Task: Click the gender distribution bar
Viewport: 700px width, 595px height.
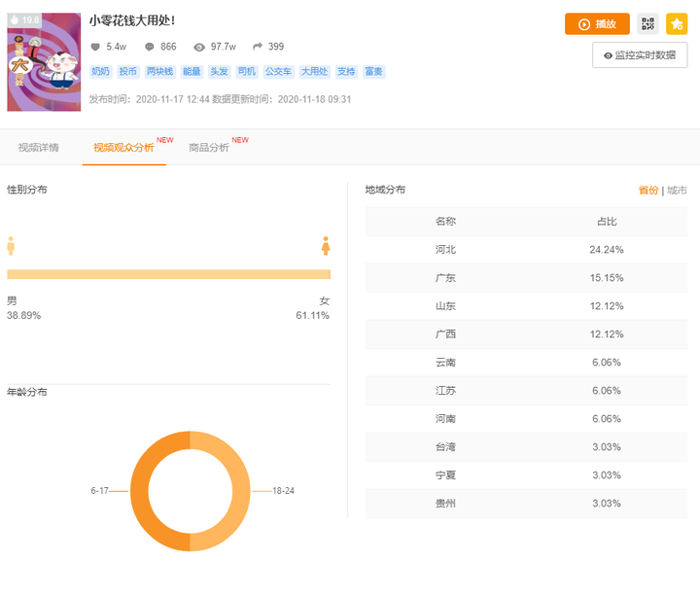Action: [x=168, y=274]
